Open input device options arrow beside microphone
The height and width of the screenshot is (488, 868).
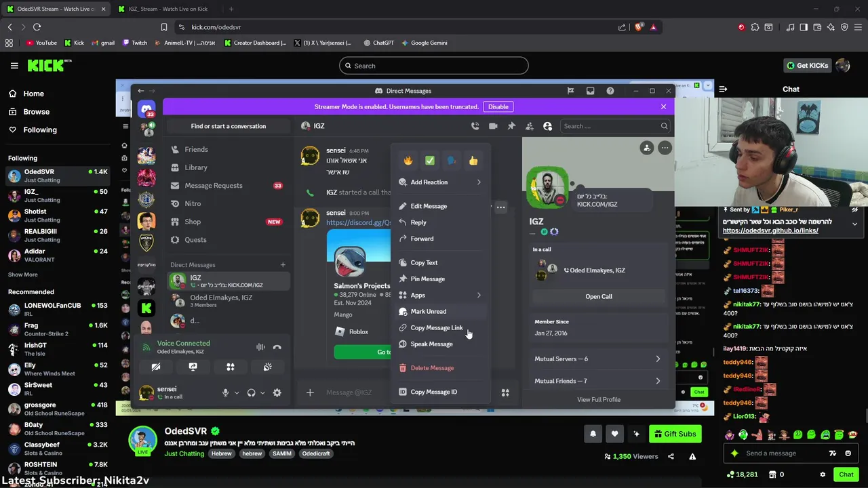(237, 392)
